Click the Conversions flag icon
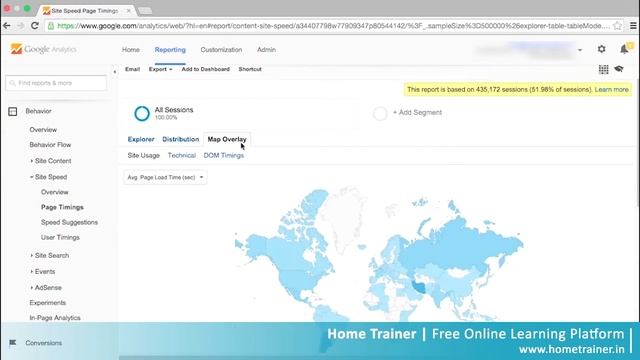The image size is (640, 360). [x=13, y=343]
